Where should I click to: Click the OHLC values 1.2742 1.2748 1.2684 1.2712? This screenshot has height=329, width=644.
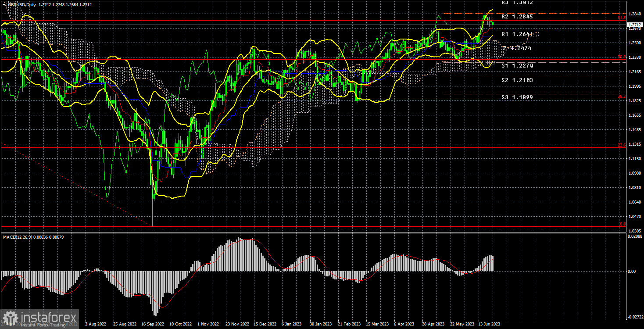(x=66, y=4)
